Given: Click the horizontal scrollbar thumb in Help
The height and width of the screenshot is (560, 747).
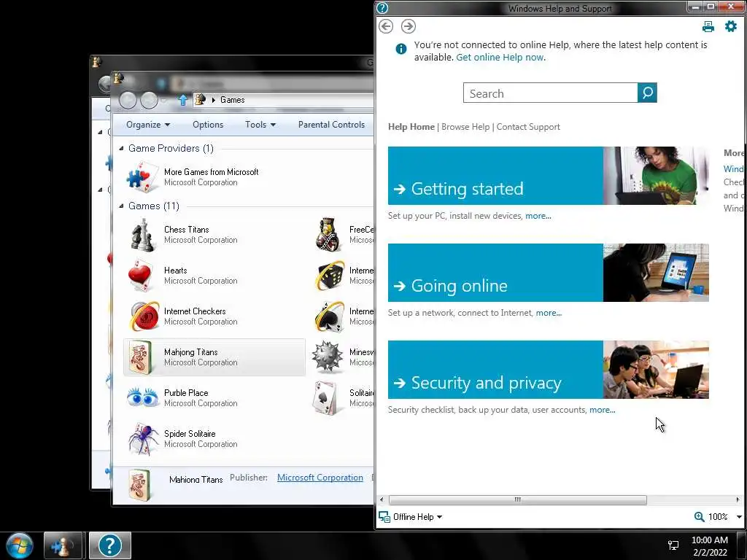Looking at the screenshot, I should 517,500.
